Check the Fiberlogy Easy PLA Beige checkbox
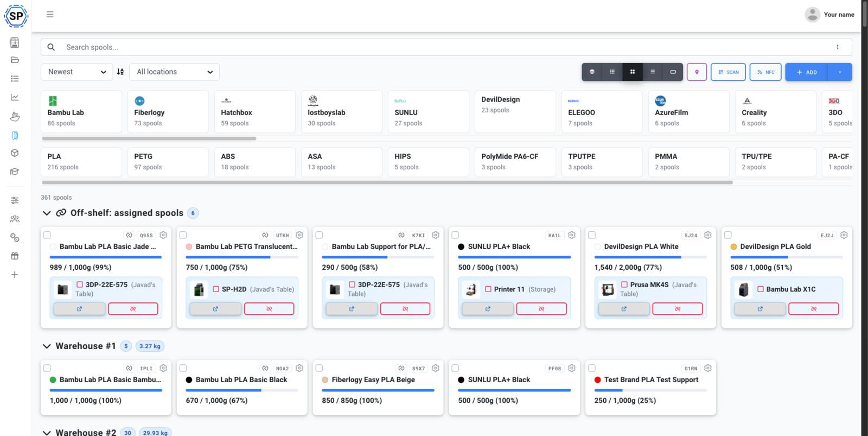The width and height of the screenshot is (868, 436). tap(320, 368)
